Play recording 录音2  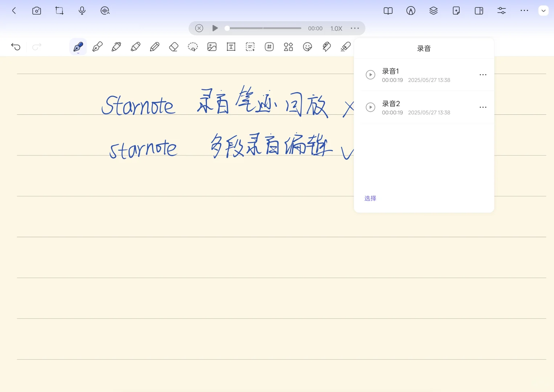point(370,107)
